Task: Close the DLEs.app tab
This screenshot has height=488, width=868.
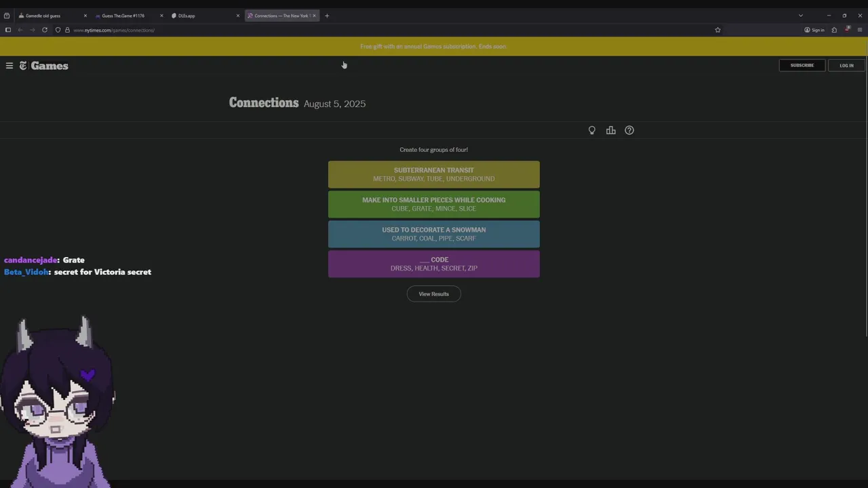Action: point(238,16)
